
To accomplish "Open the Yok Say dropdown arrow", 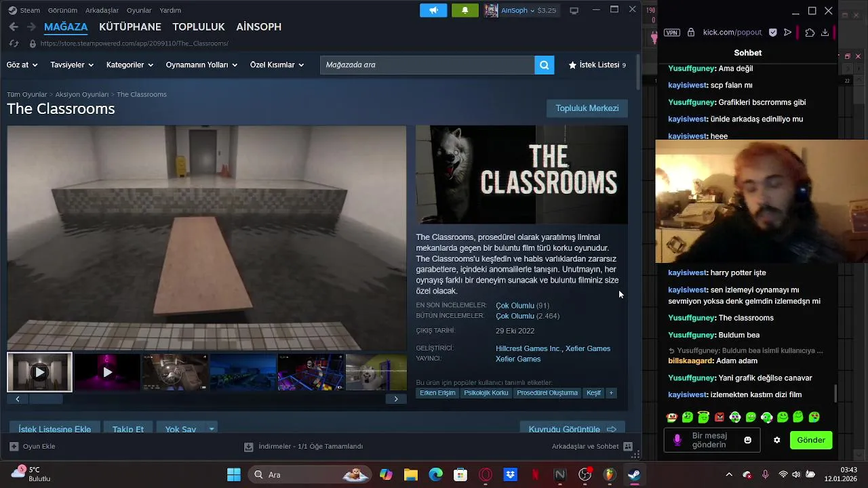I will pyautogui.click(x=212, y=429).
